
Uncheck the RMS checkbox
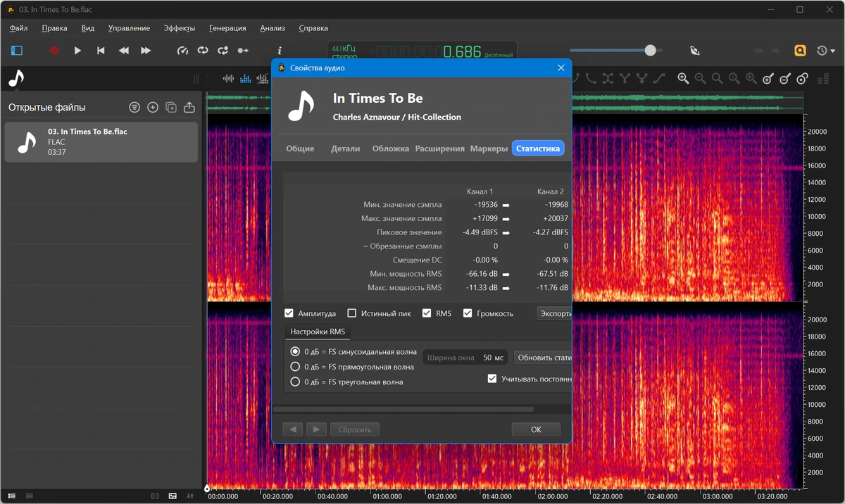pyautogui.click(x=427, y=313)
